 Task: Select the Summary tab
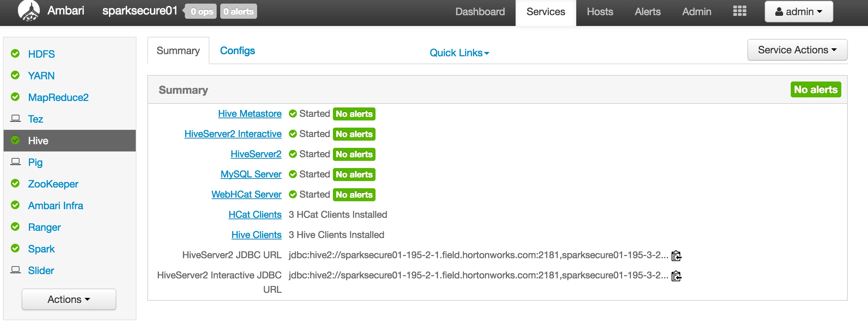coord(178,50)
